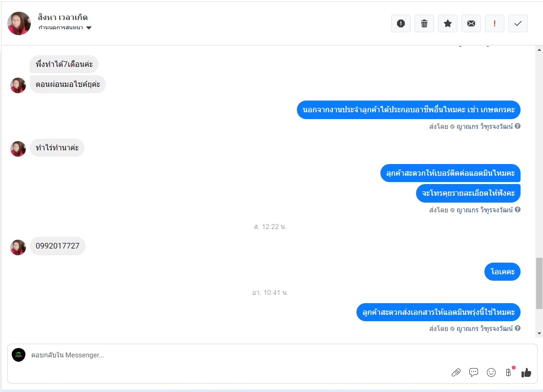Delete conversation with trash icon

424,23
